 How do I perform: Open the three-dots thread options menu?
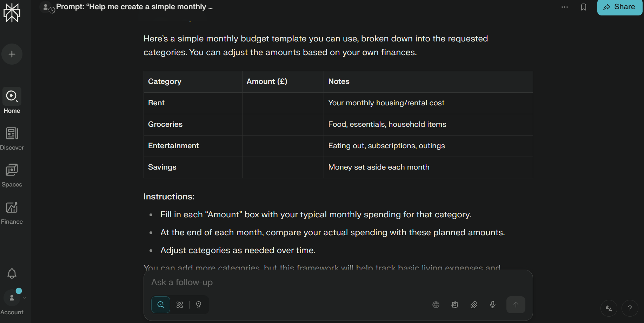(x=565, y=7)
